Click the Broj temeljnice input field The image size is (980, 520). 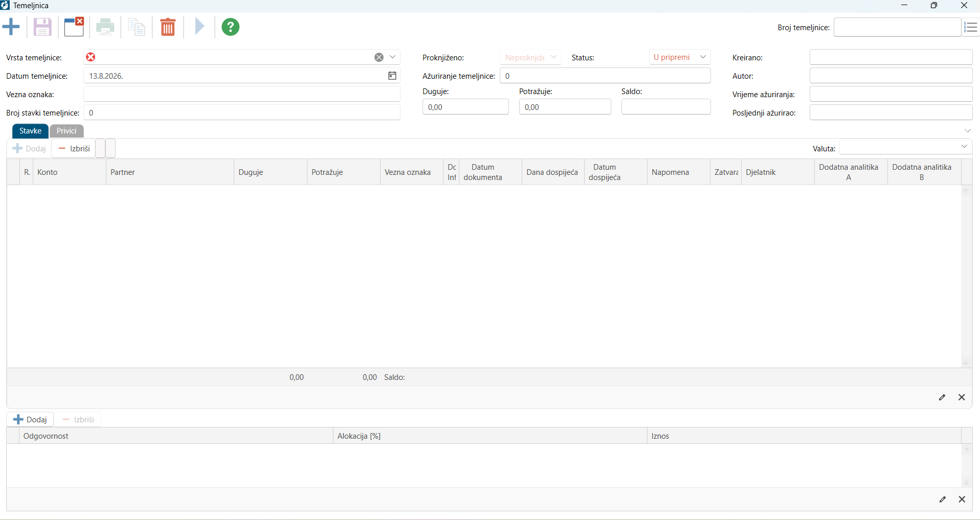click(897, 27)
